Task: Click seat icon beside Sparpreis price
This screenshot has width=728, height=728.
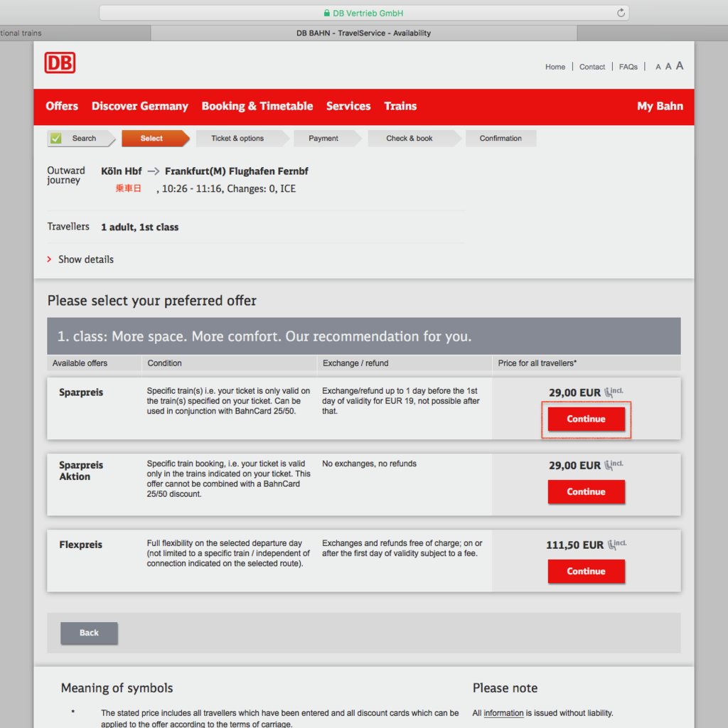Action: pyautogui.click(x=614, y=392)
